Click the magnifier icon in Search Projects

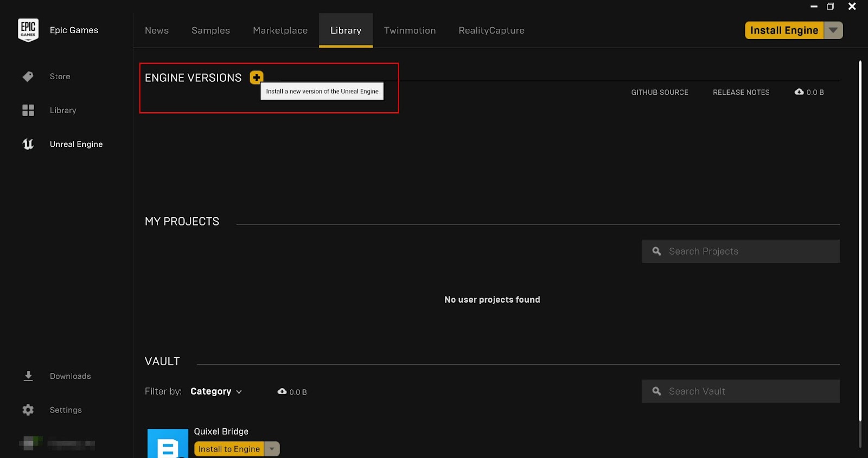click(656, 251)
